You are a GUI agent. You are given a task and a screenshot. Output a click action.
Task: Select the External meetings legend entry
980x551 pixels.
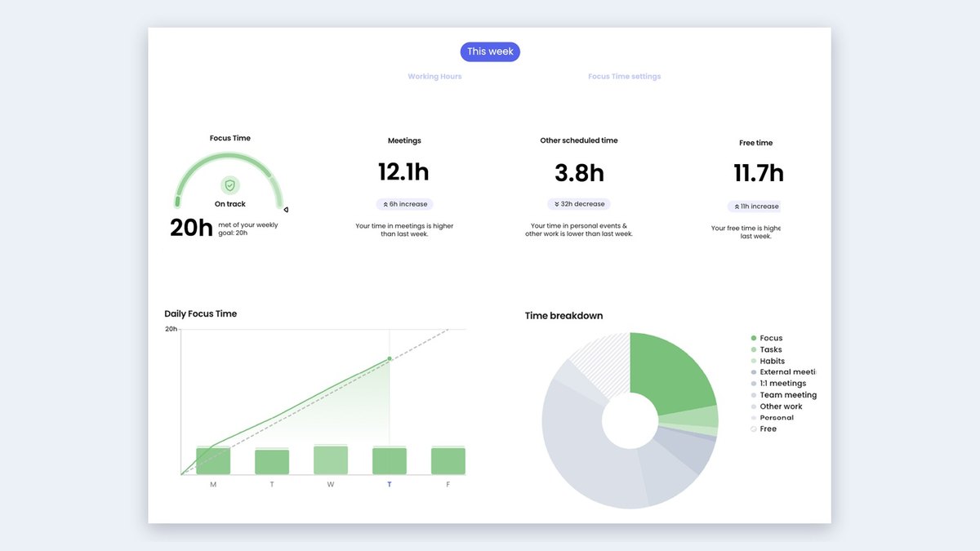click(x=783, y=372)
